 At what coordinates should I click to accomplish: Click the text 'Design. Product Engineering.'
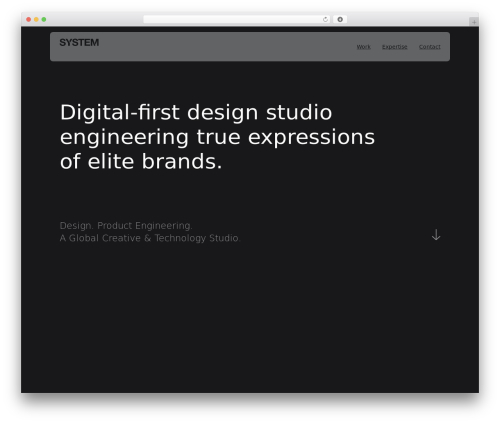pos(126,226)
